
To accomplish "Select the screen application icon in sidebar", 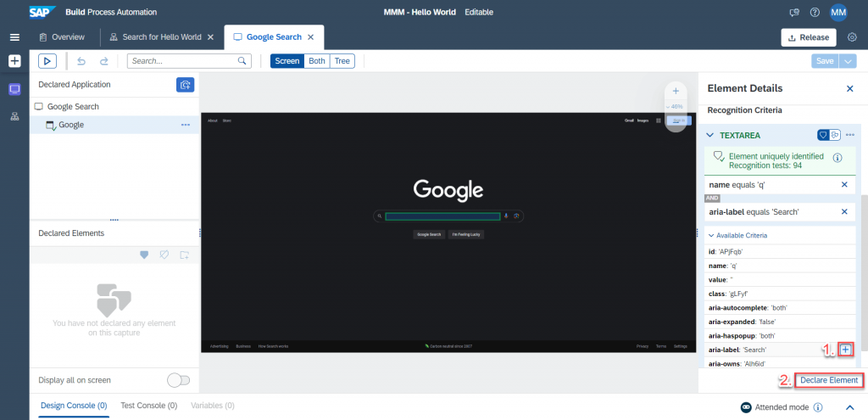I will tap(15, 89).
